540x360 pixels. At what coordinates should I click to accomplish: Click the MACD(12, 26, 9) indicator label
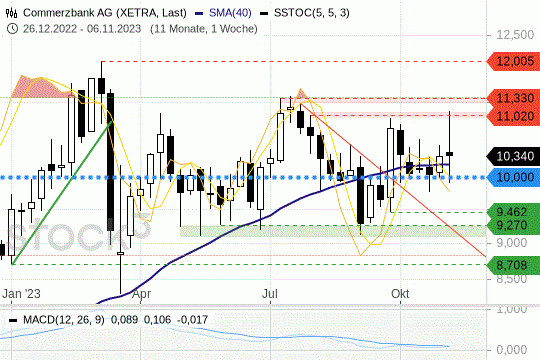click(x=63, y=320)
